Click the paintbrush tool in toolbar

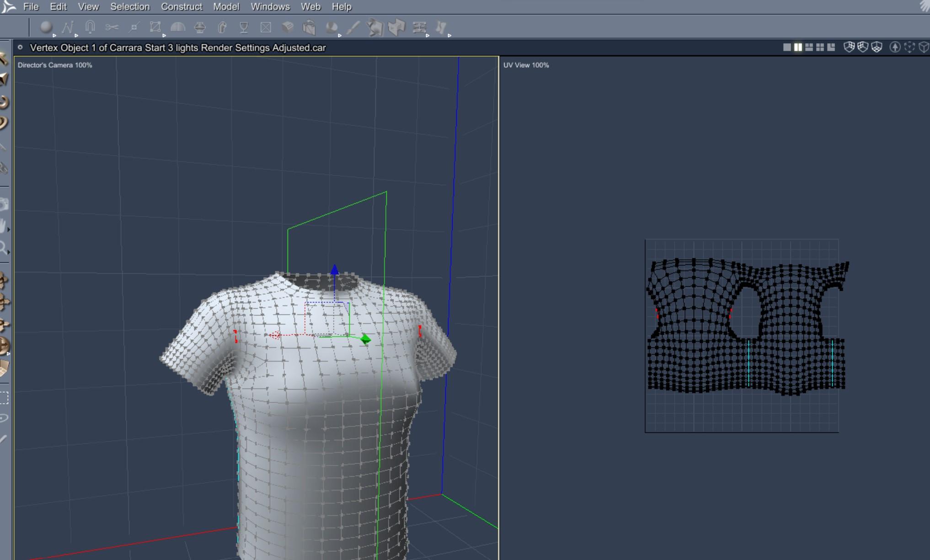[x=353, y=27]
